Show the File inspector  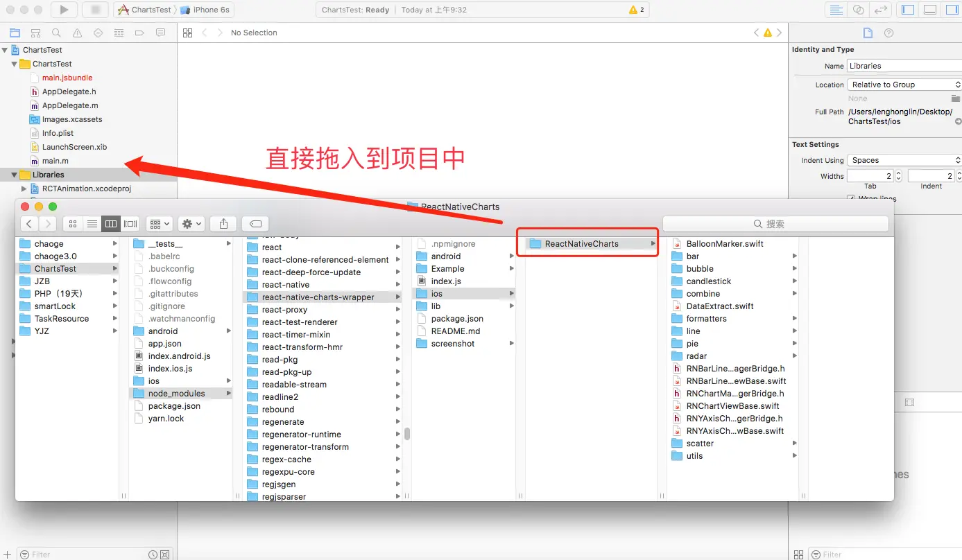868,33
